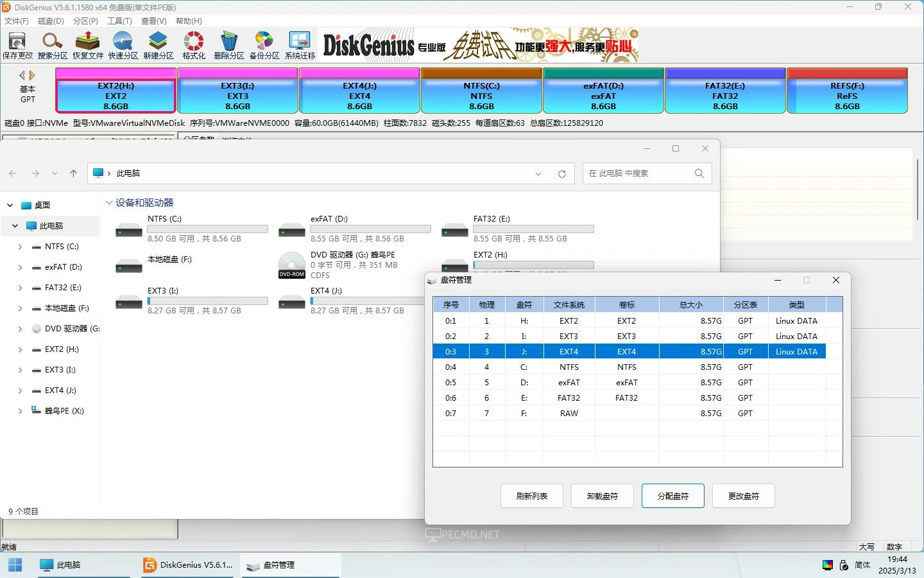This screenshot has width=924, height=578.
Task: Click the System Migration (系统迁移) toolbar icon
Action: click(x=300, y=46)
